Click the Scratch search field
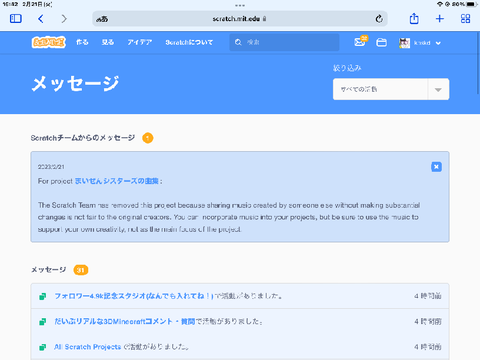The height and width of the screenshot is (360, 480). 284,42
